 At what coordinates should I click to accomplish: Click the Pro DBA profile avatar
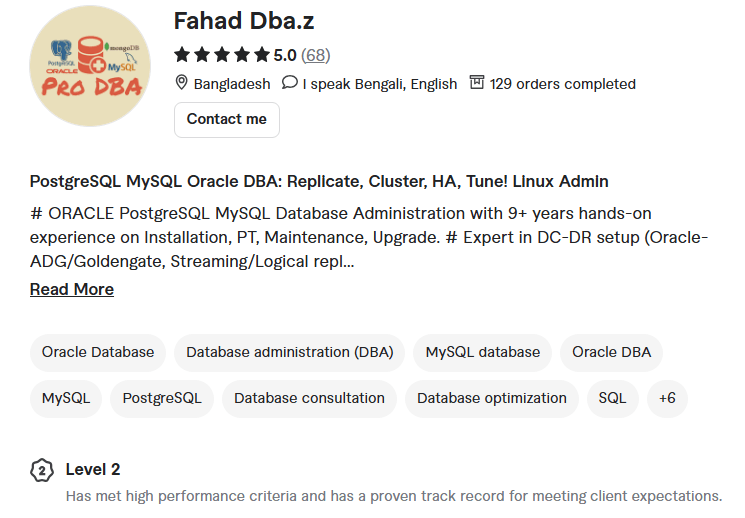(90, 66)
